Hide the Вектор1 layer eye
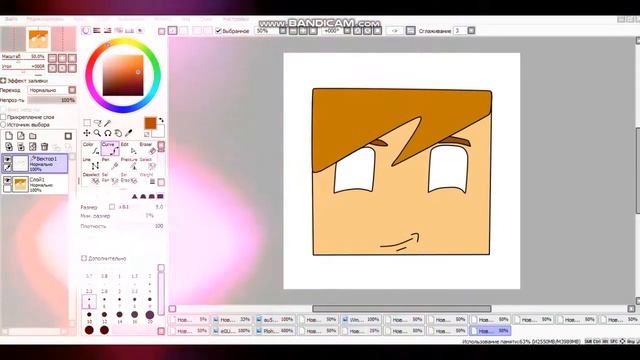The height and width of the screenshot is (360, 640). pos(7,159)
